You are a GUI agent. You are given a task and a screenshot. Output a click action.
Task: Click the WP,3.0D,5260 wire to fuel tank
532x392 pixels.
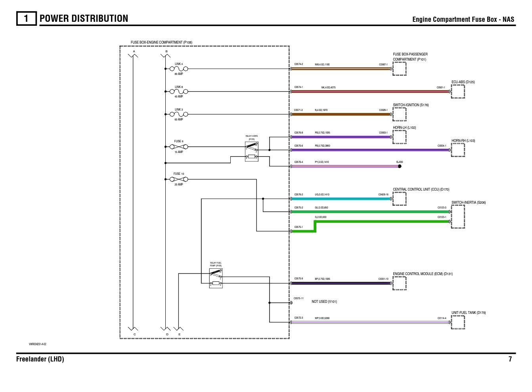(x=370, y=322)
